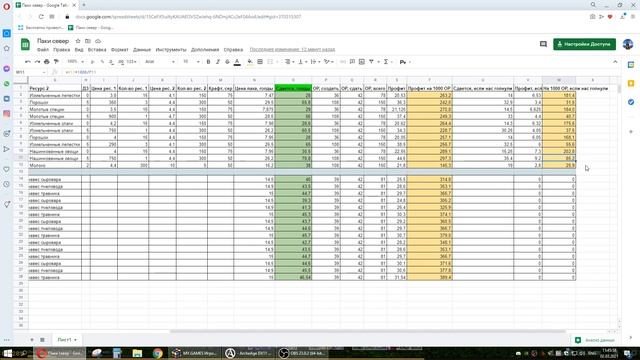Open the Google account avatar
This screenshot has height=360, width=640.
[628, 44]
